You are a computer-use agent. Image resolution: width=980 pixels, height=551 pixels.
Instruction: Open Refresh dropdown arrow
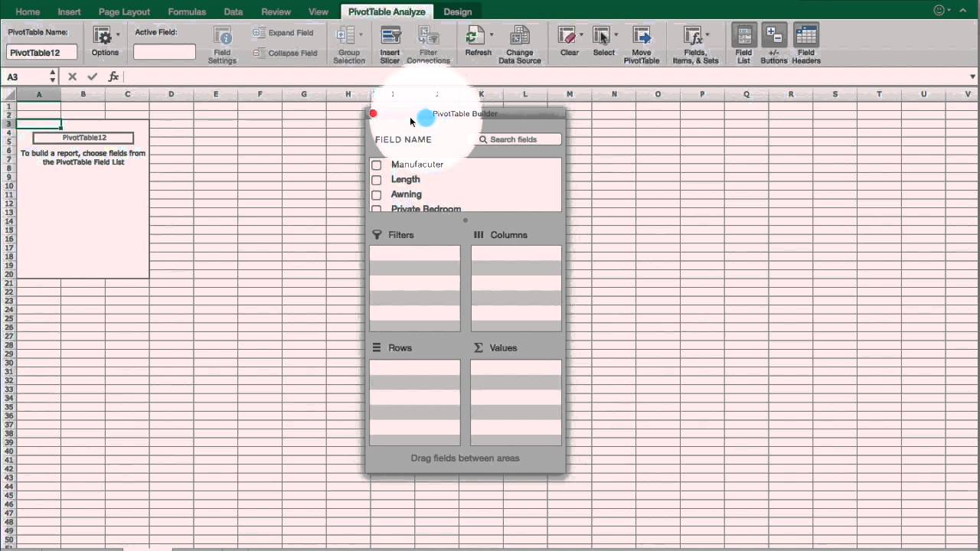point(491,35)
